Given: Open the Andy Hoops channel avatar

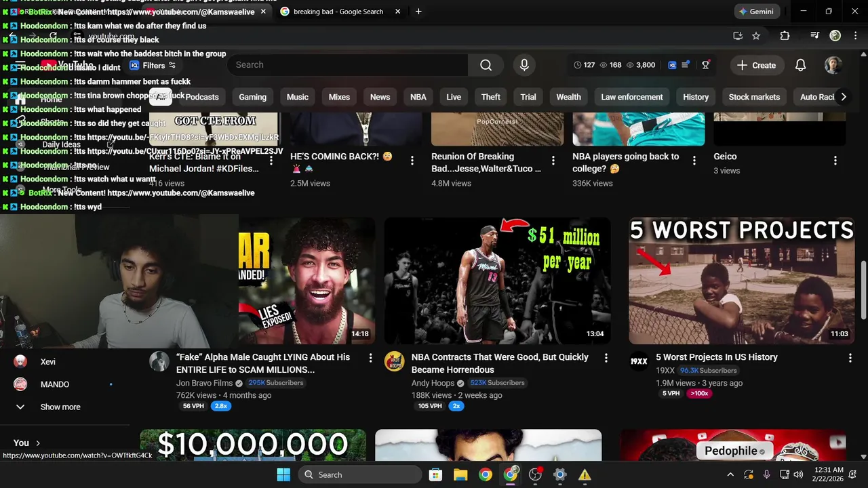Looking at the screenshot, I should [395, 361].
